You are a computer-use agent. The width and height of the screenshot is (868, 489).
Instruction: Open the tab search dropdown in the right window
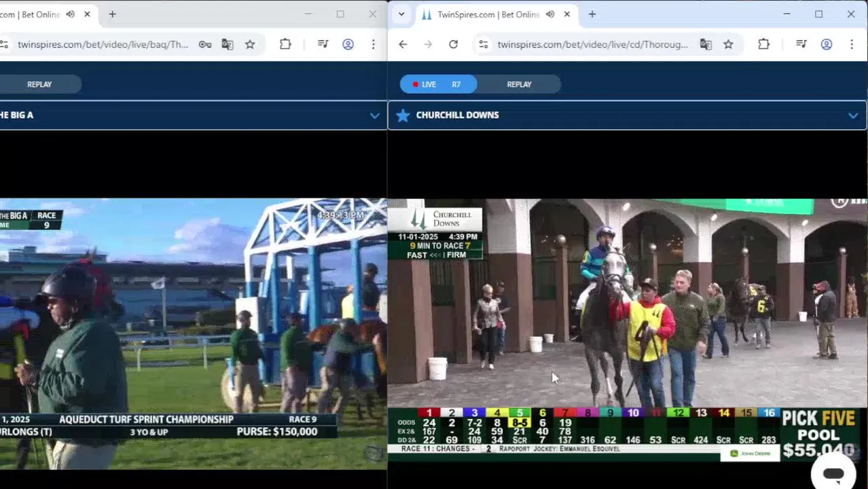(x=401, y=14)
